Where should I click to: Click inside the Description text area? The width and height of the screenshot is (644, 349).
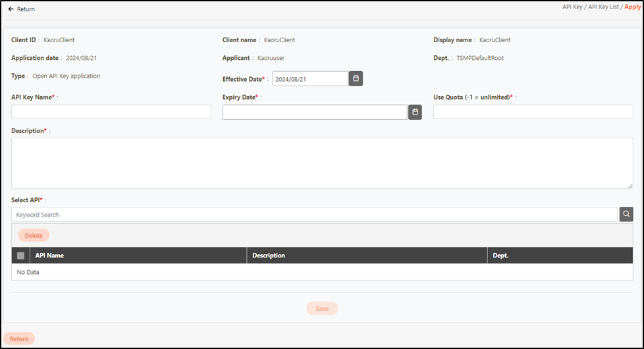point(322,163)
